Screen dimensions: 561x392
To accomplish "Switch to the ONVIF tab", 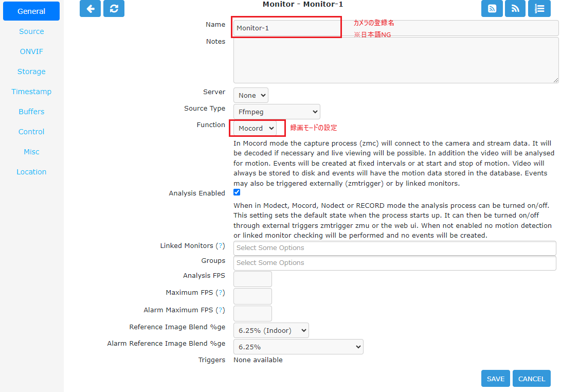I will (x=31, y=51).
